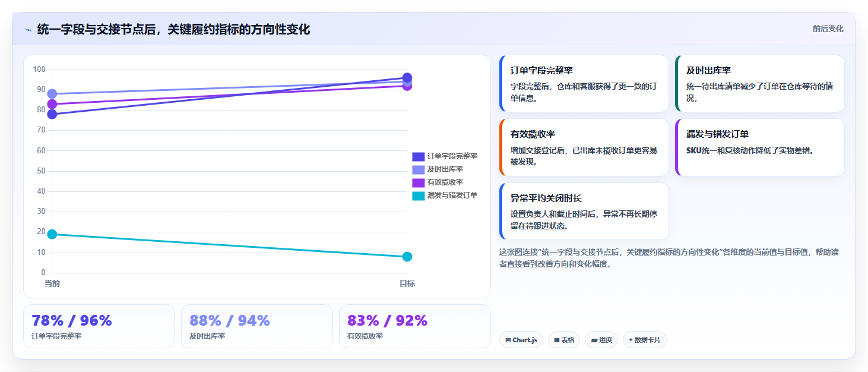The height and width of the screenshot is (372, 868).
Task: Click the 88% / 94% stat card
Action: click(x=257, y=326)
